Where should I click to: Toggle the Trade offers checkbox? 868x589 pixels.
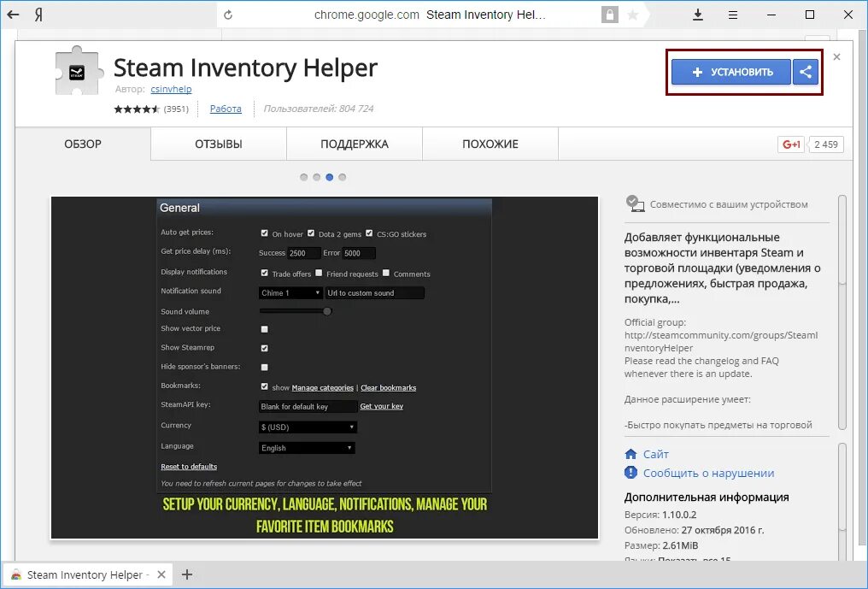pos(265,274)
